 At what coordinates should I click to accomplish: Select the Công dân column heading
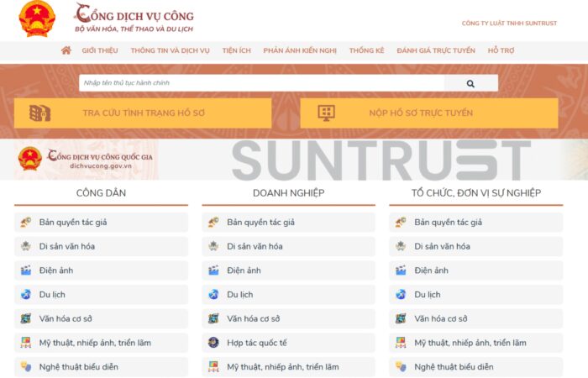pos(102,192)
